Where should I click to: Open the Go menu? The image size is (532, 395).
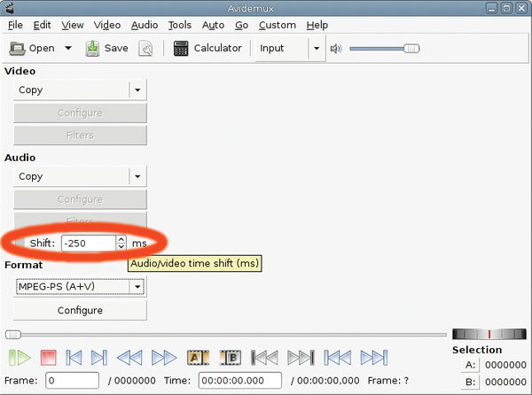(x=241, y=25)
